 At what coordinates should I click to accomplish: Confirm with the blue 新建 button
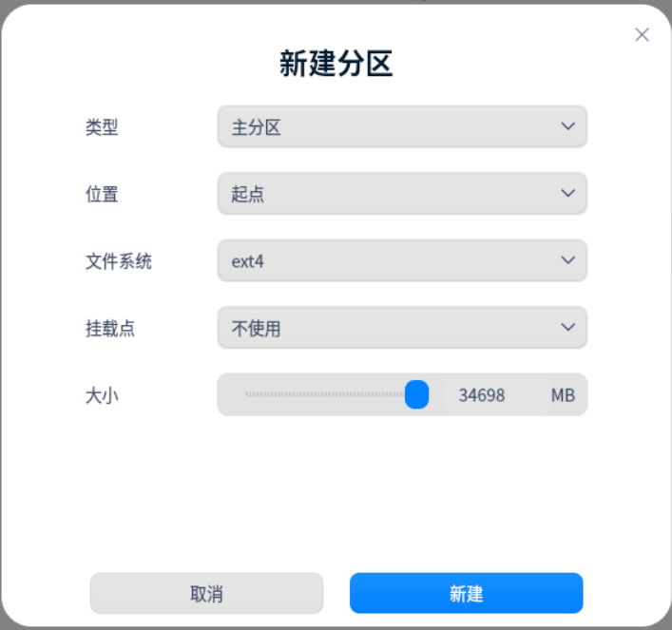466,594
